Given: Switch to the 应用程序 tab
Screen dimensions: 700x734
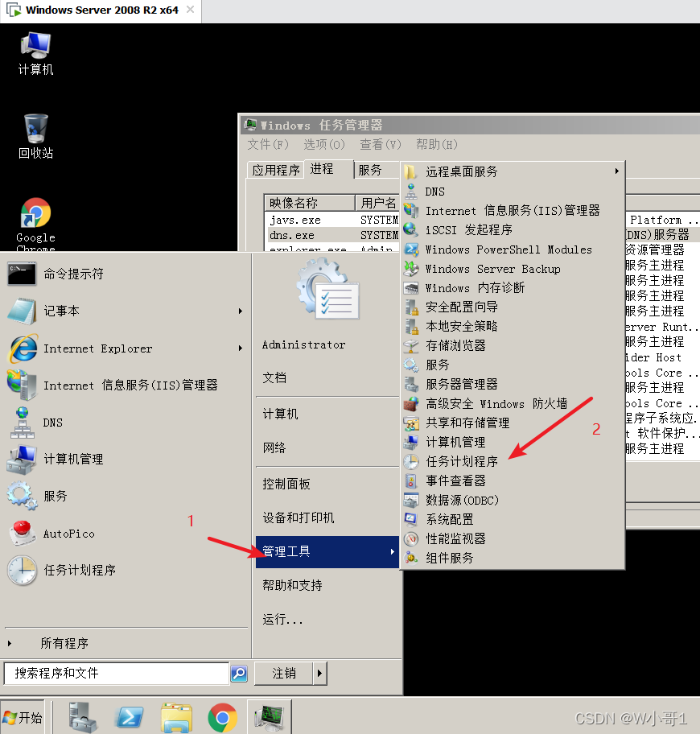Looking at the screenshot, I should point(278,169).
